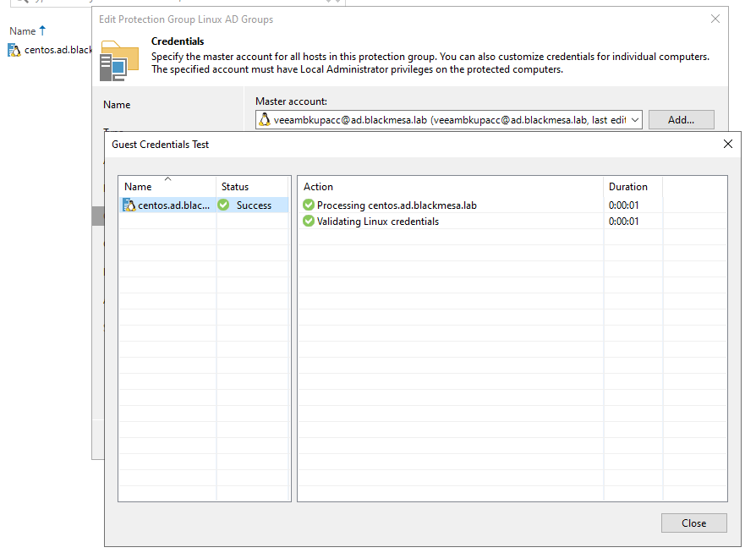Click the Add... button next to Master account
The image size is (756, 553).
pyautogui.click(x=682, y=119)
